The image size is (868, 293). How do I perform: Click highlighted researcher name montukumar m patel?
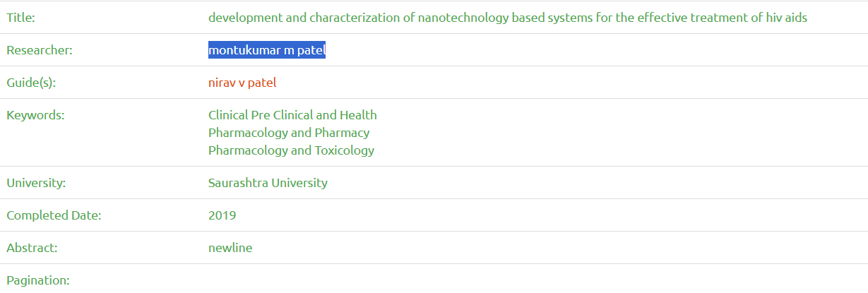tap(266, 50)
